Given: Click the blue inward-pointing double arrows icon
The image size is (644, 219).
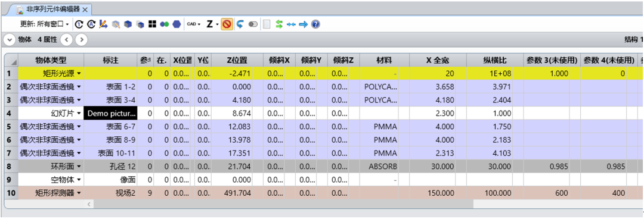Looking at the screenshot, I should [x=291, y=24].
